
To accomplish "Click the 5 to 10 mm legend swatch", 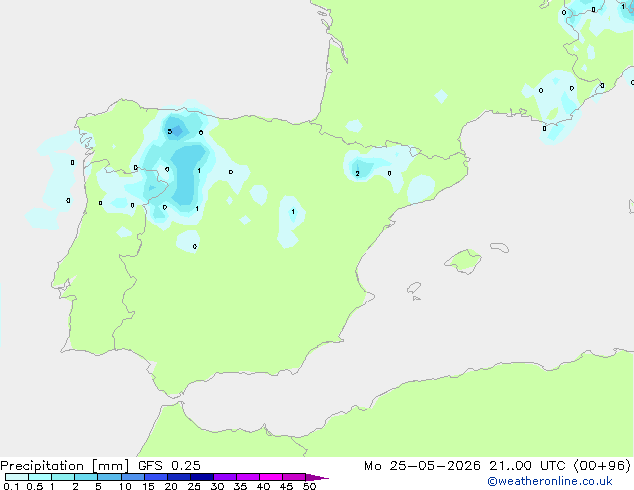I will 110,477.
